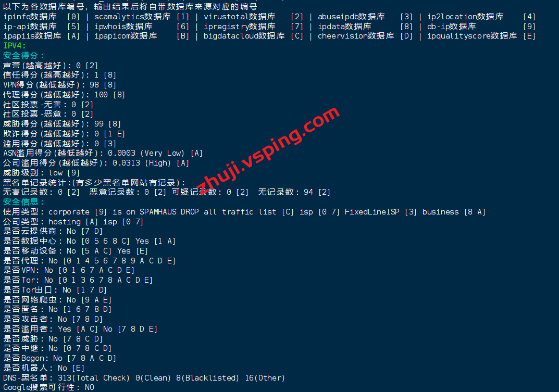Click the cheervision数据库 legend entry
The height and width of the screenshot is (392, 559).
click(356, 36)
